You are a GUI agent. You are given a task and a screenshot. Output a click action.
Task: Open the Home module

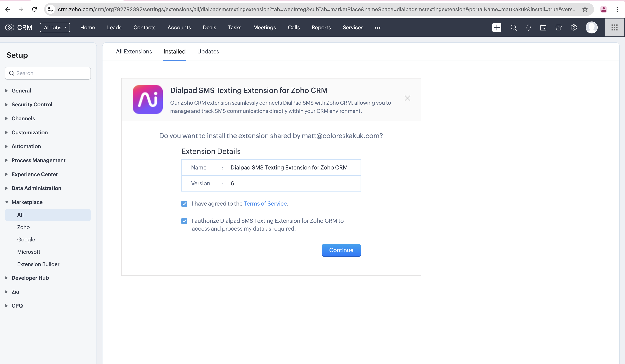(x=88, y=27)
